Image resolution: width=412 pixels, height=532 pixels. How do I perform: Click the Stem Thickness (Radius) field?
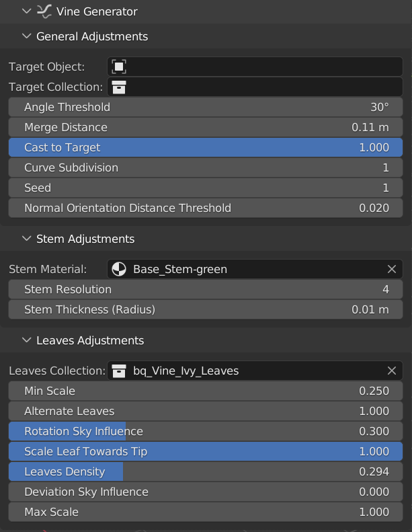tap(205, 309)
